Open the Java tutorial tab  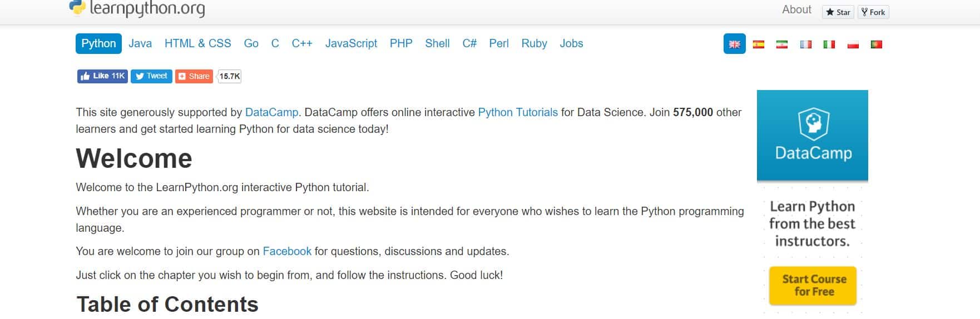click(x=140, y=43)
